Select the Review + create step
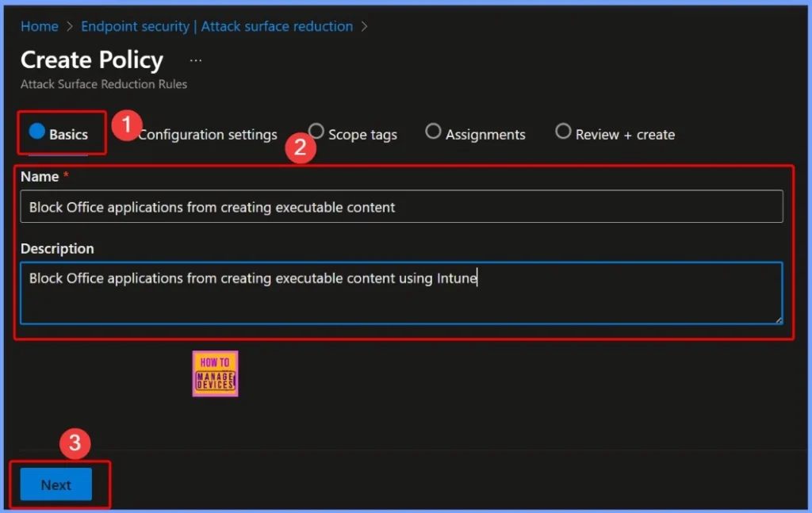The width and height of the screenshot is (812, 513). (615, 134)
